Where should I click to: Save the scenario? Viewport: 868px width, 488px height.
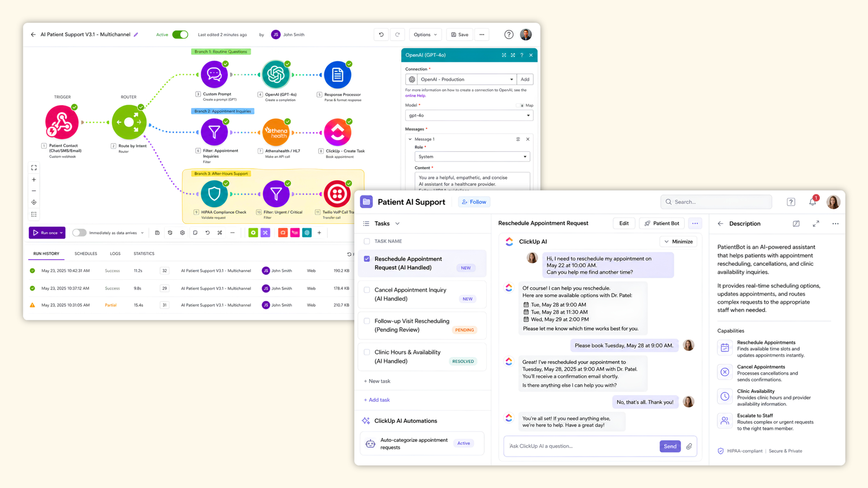tap(459, 35)
